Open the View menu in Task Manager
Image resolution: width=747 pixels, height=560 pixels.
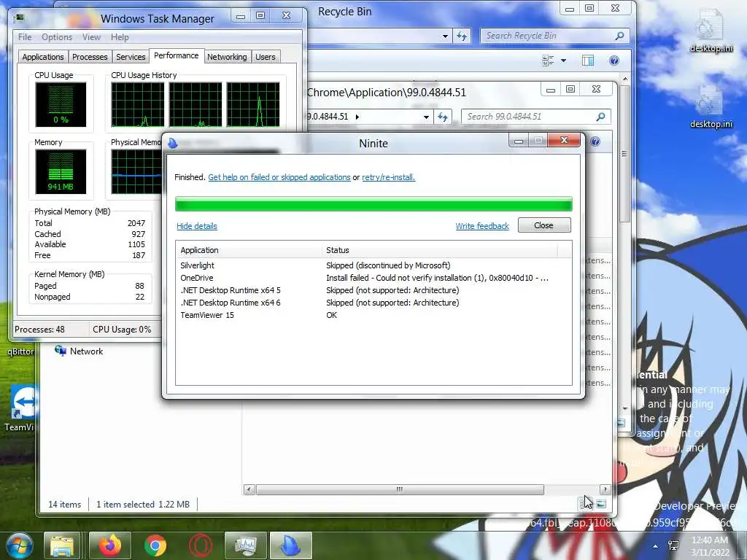[91, 37]
